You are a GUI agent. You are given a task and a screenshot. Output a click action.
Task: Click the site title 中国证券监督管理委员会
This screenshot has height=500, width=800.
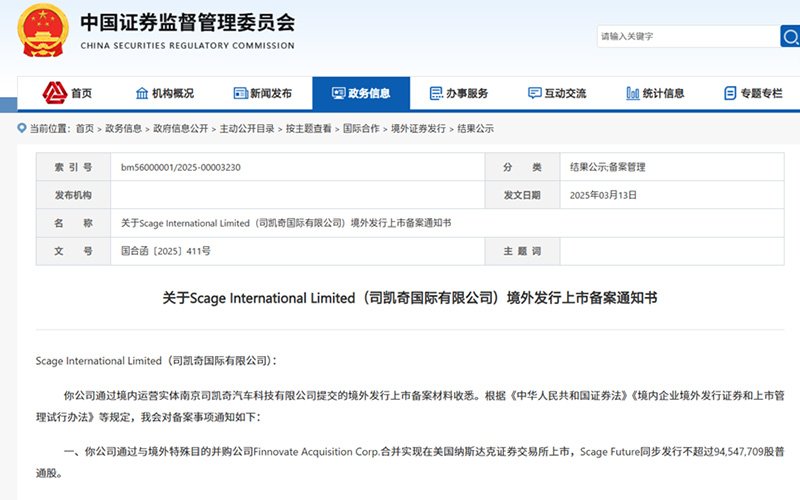[187, 22]
